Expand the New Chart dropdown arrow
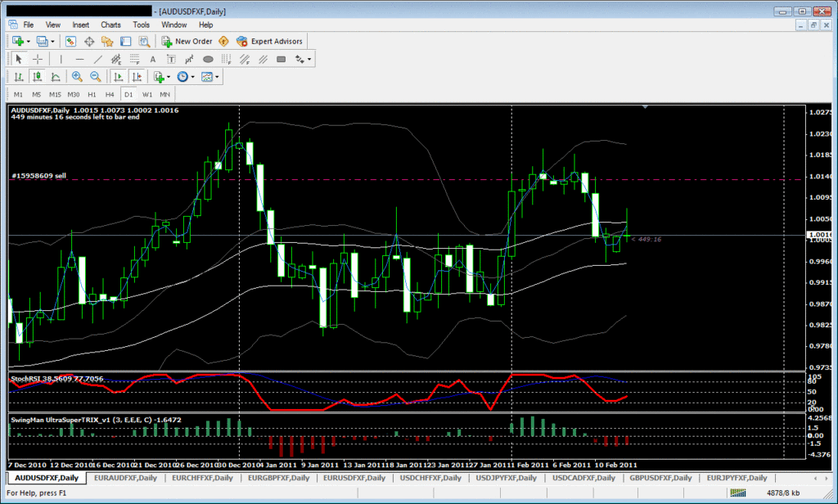Viewport: 838px width, 504px height. [x=29, y=41]
